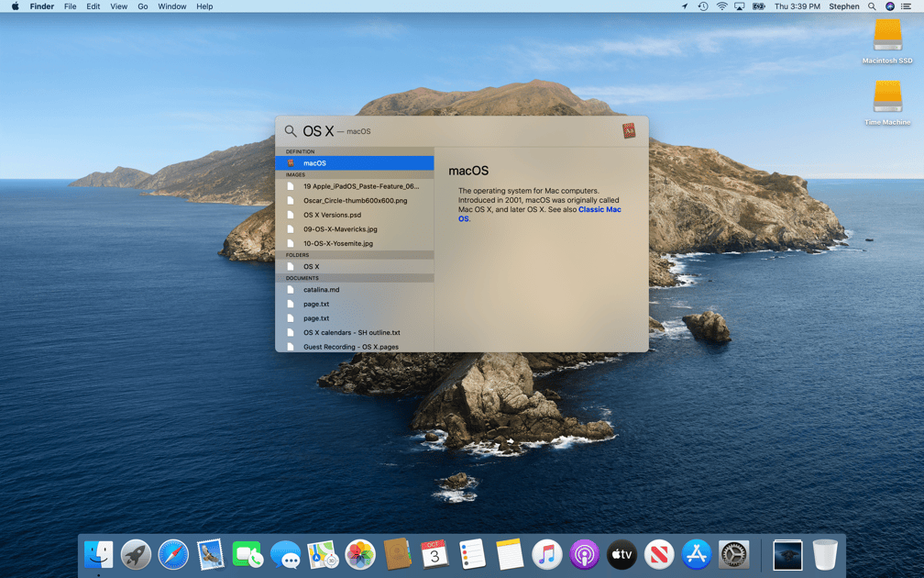This screenshot has width=924, height=578.
Task: Click the stack thumbnail beside the Trash
Action: (787, 555)
